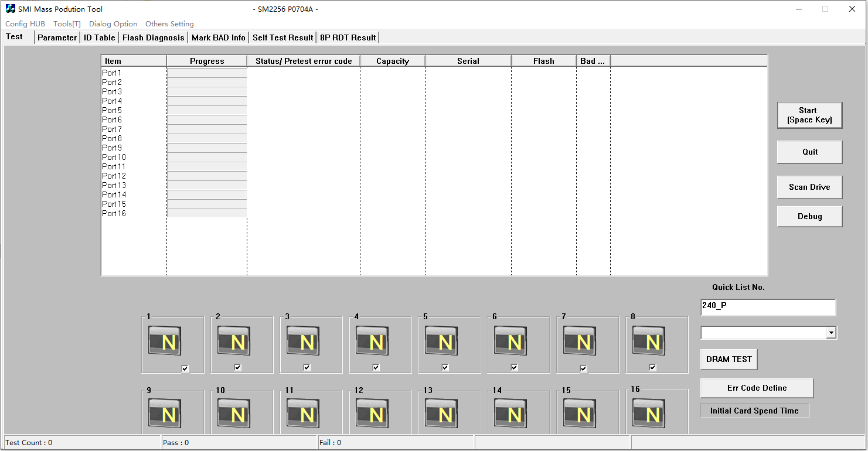The height and width of the screenshot is (451, 868).
Task: Open the Config HUB menu
Action: point(25,24)
